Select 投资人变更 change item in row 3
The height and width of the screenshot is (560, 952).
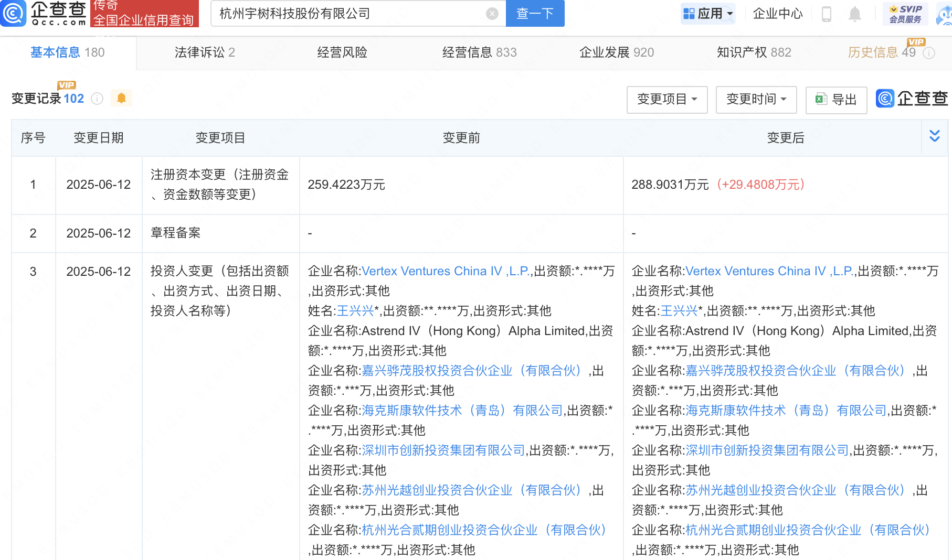click(x=220, y=291)
